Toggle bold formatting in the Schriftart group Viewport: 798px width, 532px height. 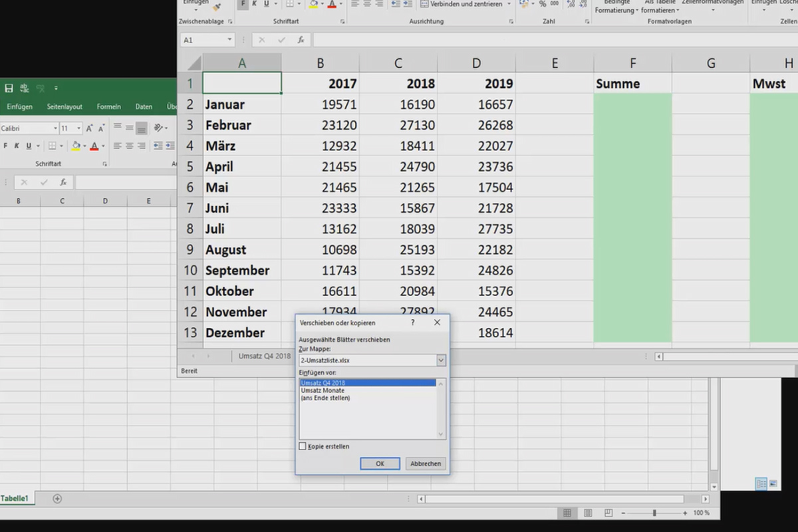tap(243, 3)
